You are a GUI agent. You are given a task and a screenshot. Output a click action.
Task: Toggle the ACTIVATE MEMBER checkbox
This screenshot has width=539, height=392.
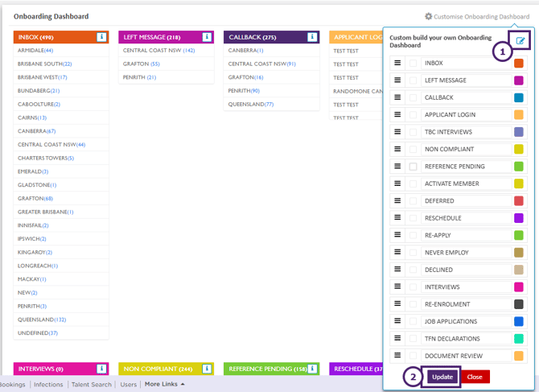click(x=414, y=184)
